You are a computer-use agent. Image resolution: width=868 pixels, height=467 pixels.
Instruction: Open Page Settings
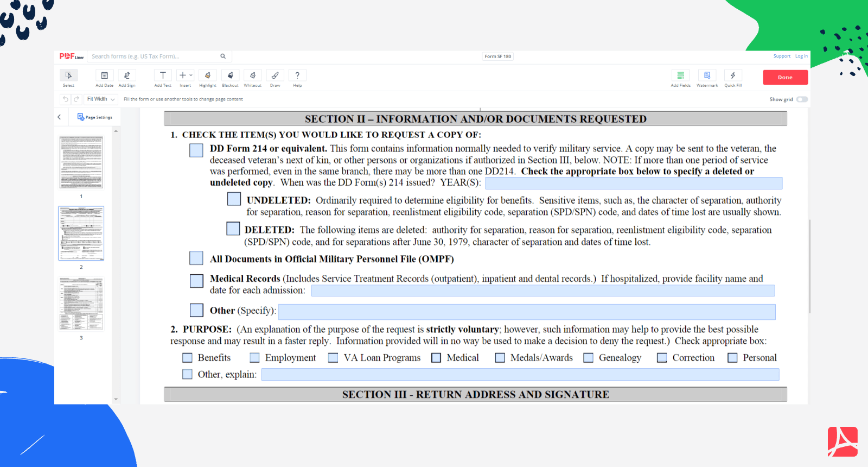95,117
